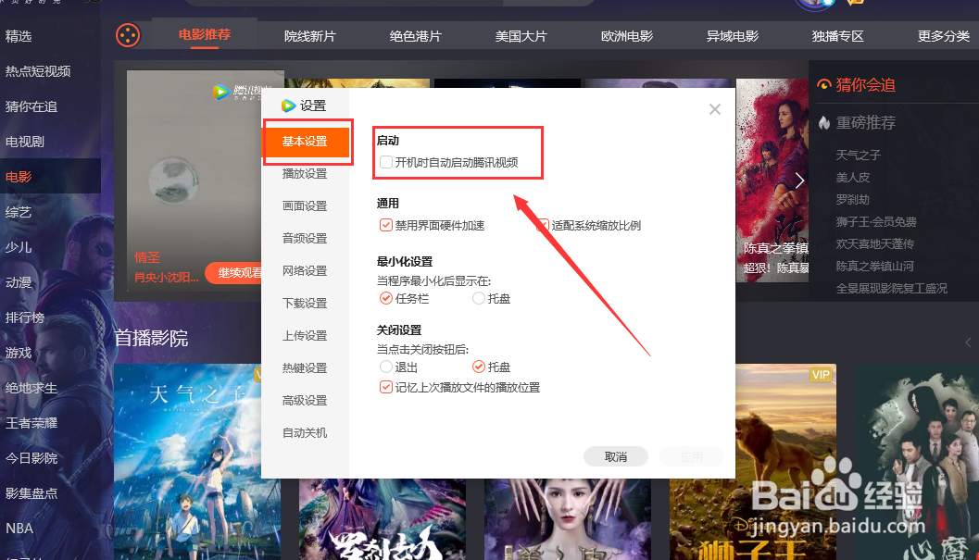
Task: Open 罗刹劫 in recommendation list
Action: (853, 200)
